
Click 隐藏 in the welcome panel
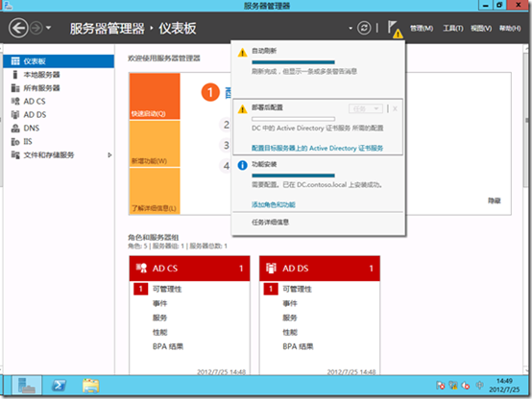[495, 200]
